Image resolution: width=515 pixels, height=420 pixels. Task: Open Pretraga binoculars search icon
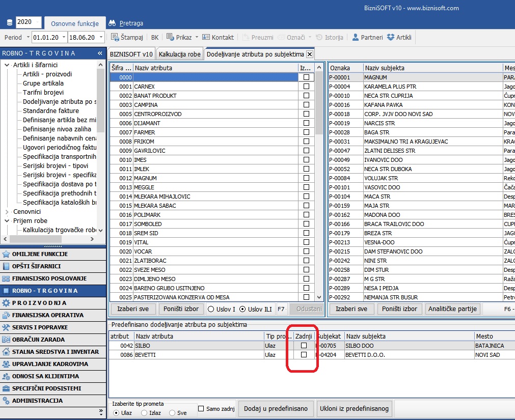pos(112,23)
